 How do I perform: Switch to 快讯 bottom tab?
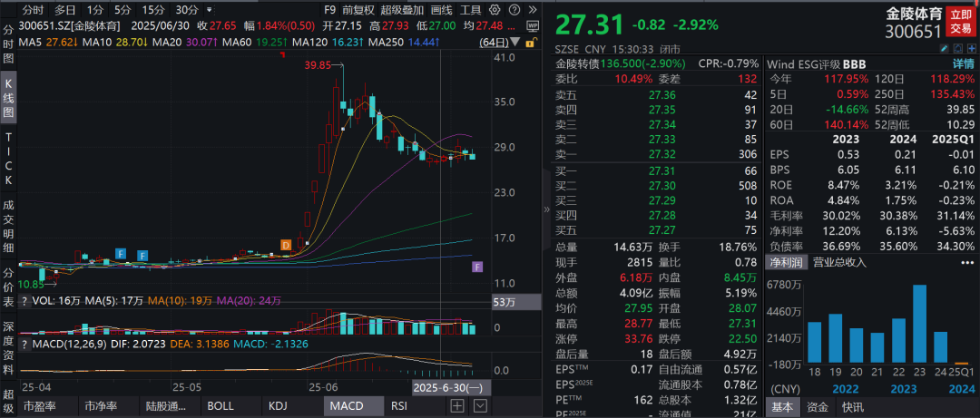pos(851,407)
